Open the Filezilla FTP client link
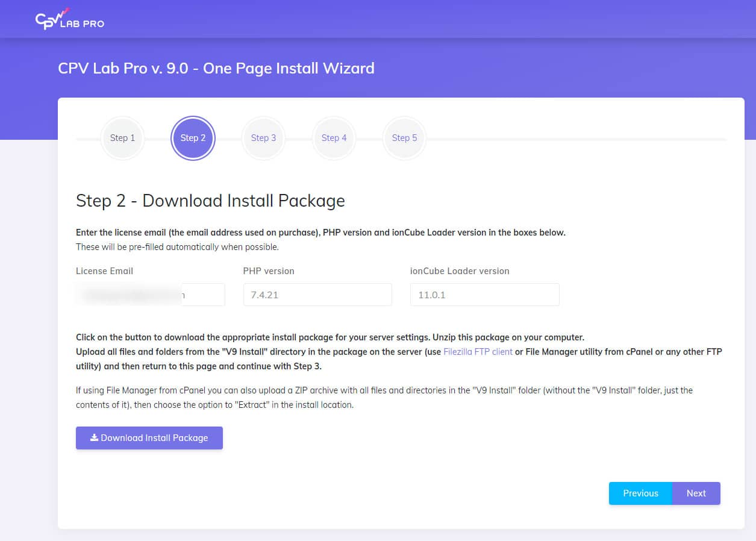This screenshot has width=756, height=541. click(x=478, y=352)
